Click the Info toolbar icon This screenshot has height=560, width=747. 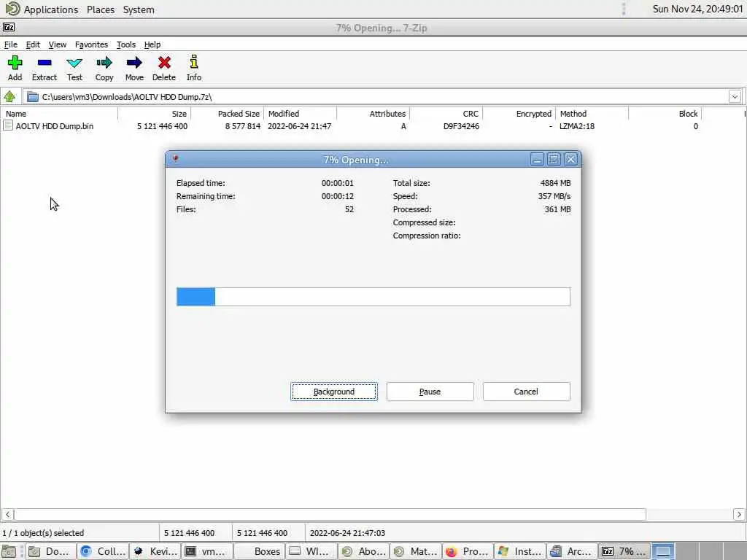[193, 68]
